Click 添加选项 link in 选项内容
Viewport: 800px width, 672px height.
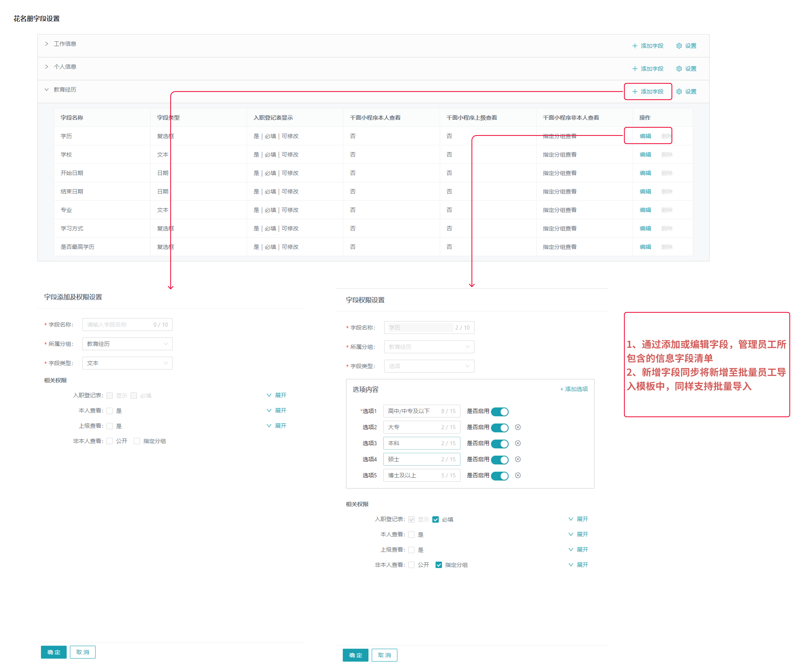tap(574, 389)
